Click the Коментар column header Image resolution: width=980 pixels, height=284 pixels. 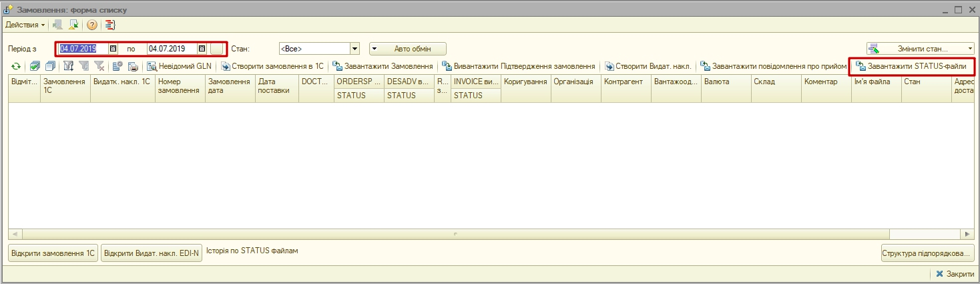pyautogui.click(x=826, y=88)
